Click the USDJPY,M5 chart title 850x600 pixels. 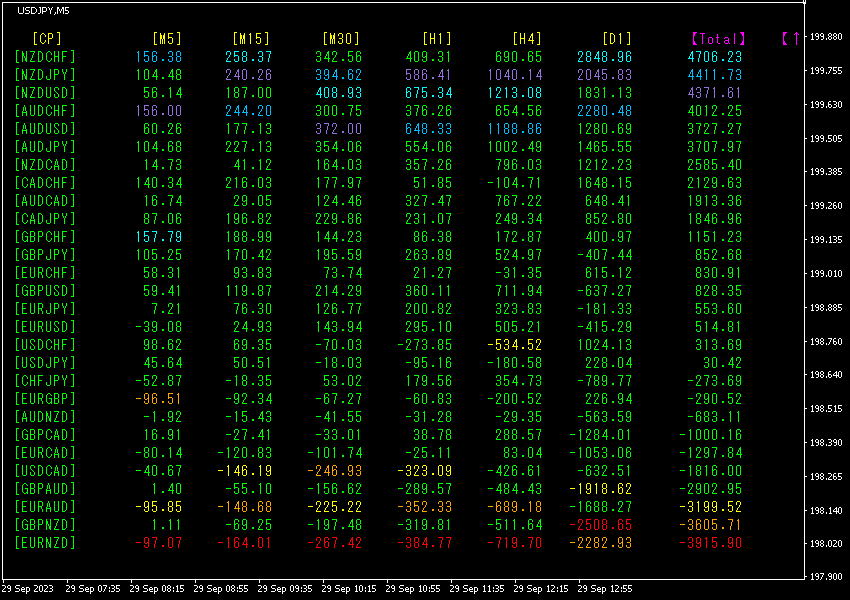point(43,10)
